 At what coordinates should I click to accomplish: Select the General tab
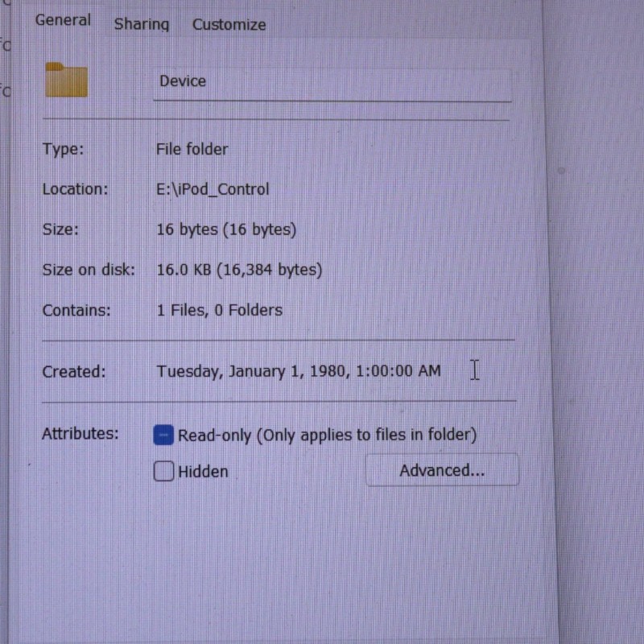63,20
